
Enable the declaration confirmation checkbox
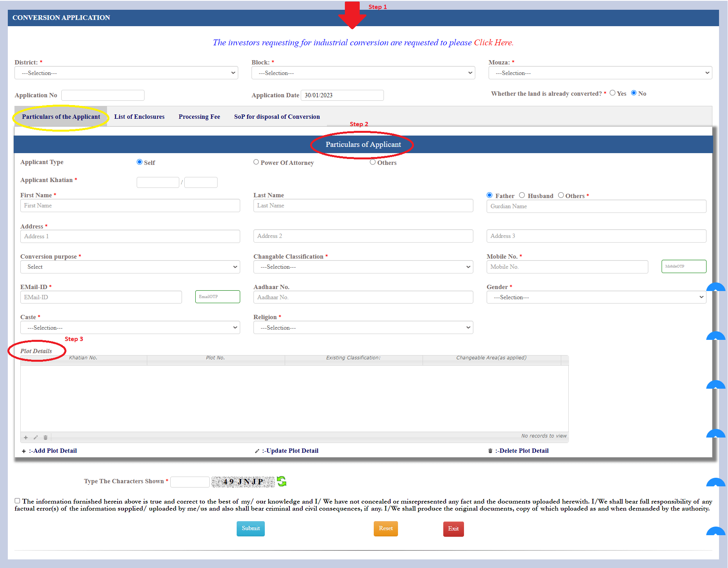click(17, 500)
